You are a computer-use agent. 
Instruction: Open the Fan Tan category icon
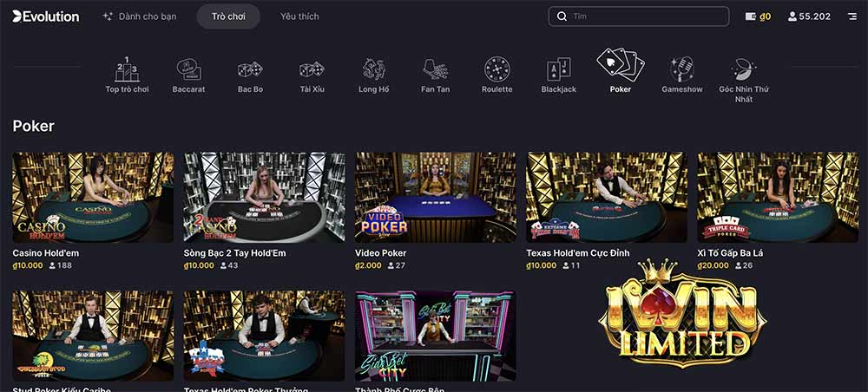(435, 69)
